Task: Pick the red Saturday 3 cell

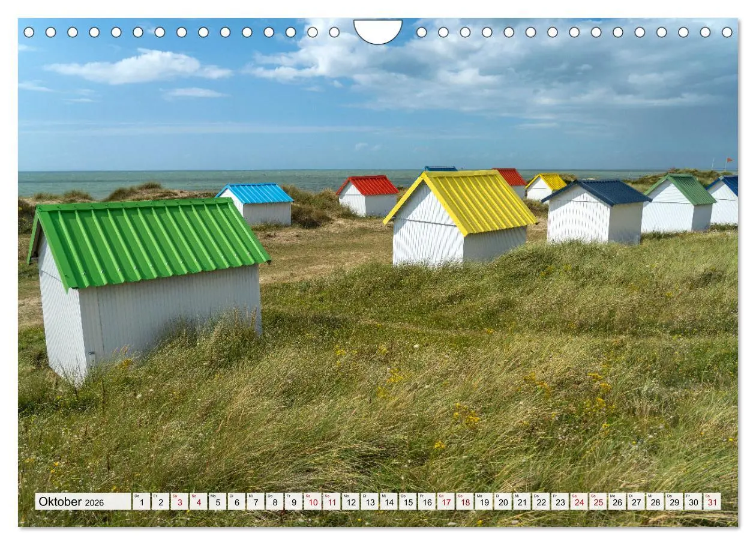Action: [x=179, y=502]
